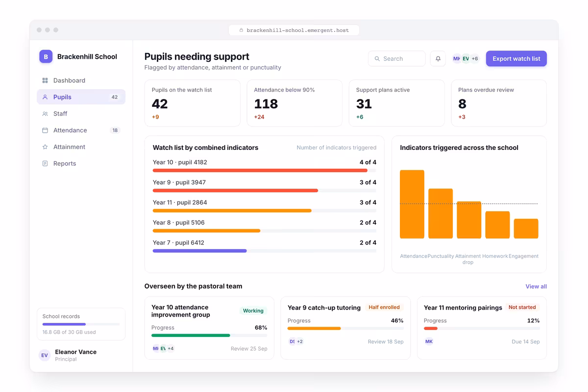Screen dimensions: 588x392
Task: Click the Staff people icon in sidebar
Action: point(45,114)
